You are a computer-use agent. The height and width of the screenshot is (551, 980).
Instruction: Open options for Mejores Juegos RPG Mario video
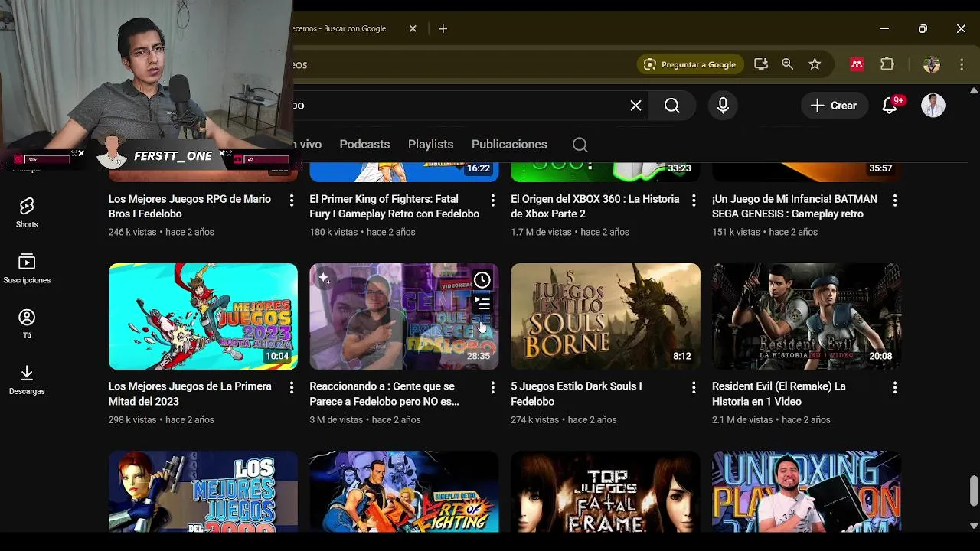coord(291,201)
